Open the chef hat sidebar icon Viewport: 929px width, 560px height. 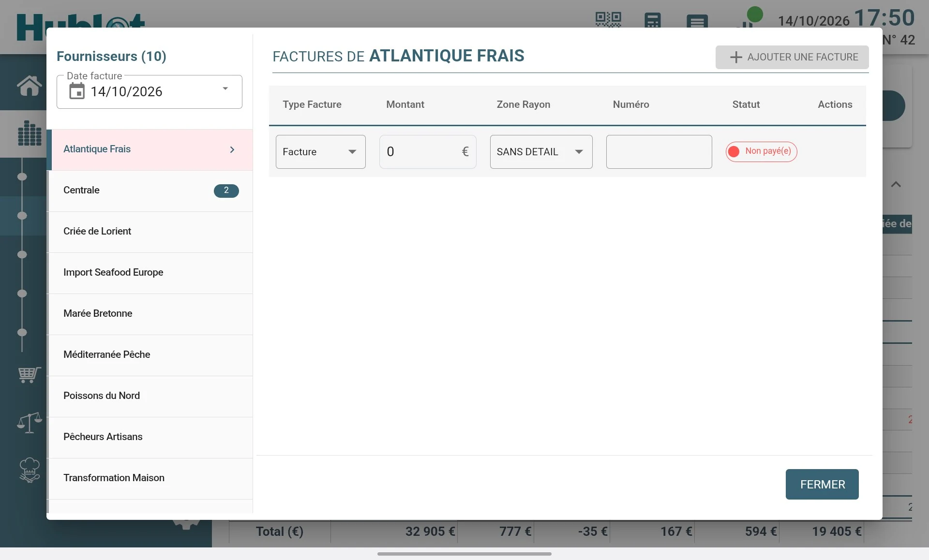pyautogui.click(x=29, y=470)
